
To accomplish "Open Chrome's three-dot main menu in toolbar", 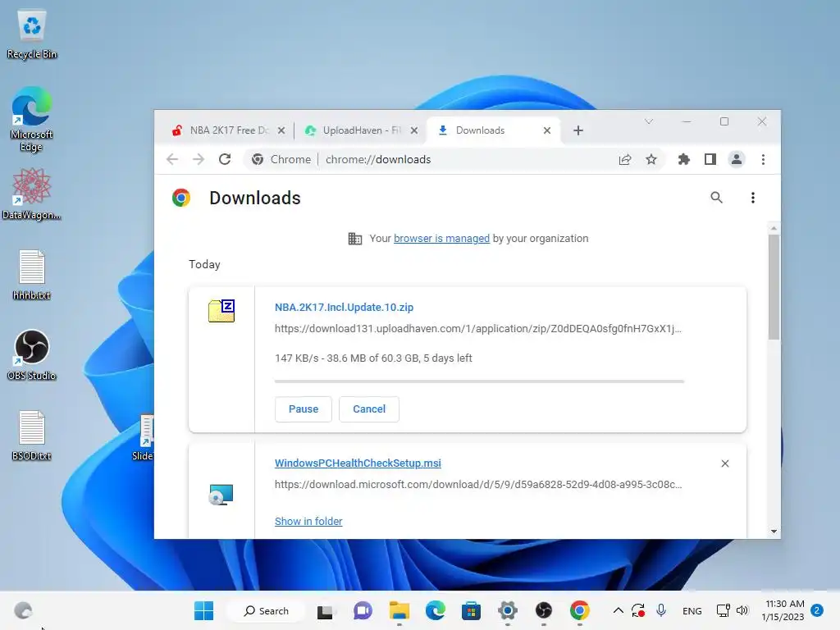I will 763,159.
